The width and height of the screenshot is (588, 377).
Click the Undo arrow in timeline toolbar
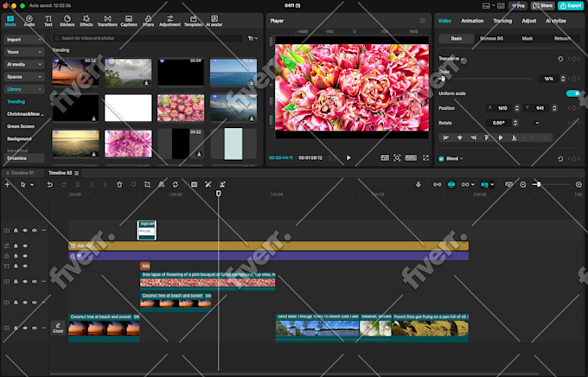[49, 184]
